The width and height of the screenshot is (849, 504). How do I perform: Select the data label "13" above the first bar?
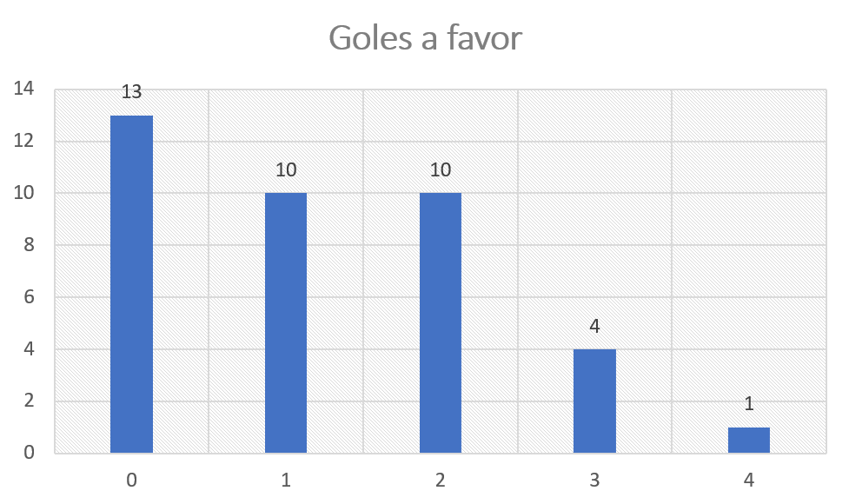click(131, 92)
